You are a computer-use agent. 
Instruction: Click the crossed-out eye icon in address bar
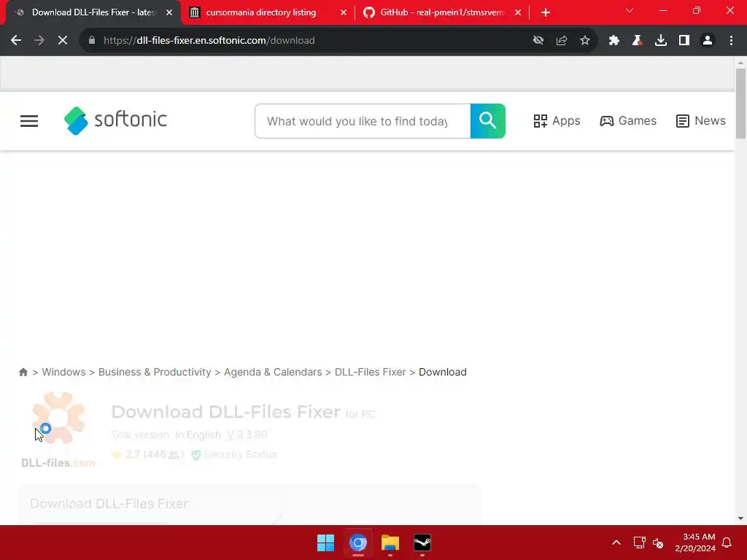pyautogui.click(x=538, y=41)
